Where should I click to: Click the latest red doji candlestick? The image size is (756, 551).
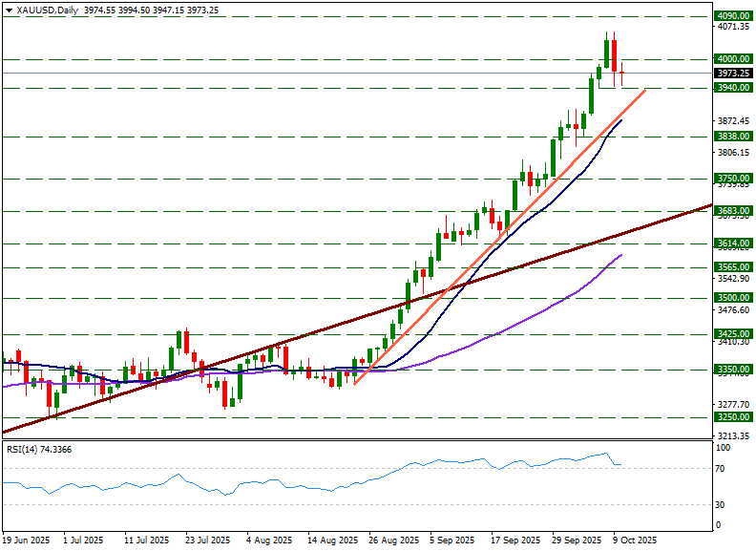coord(621,73)
